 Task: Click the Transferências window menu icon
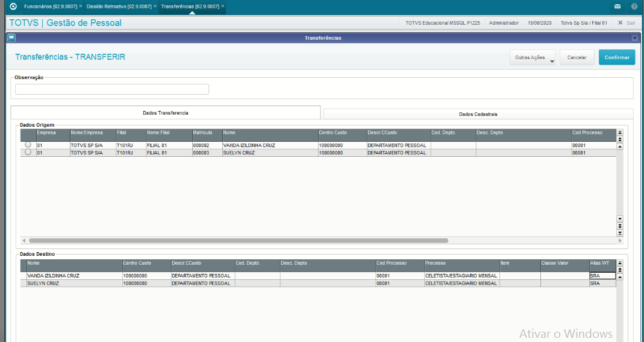(11, 38)
